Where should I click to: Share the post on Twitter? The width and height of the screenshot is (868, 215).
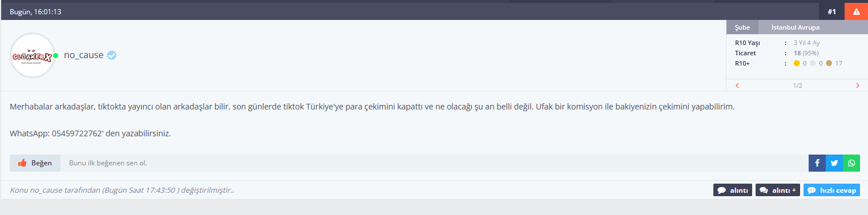[x=834, y=163]
